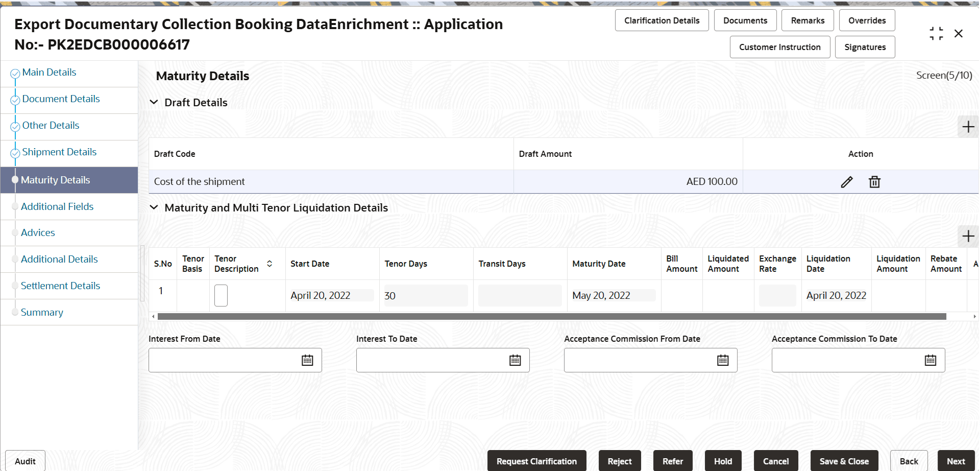Open calendar for Acceptance Commission To Date
This screenshot has width=980, height=471.
point(930,360)
